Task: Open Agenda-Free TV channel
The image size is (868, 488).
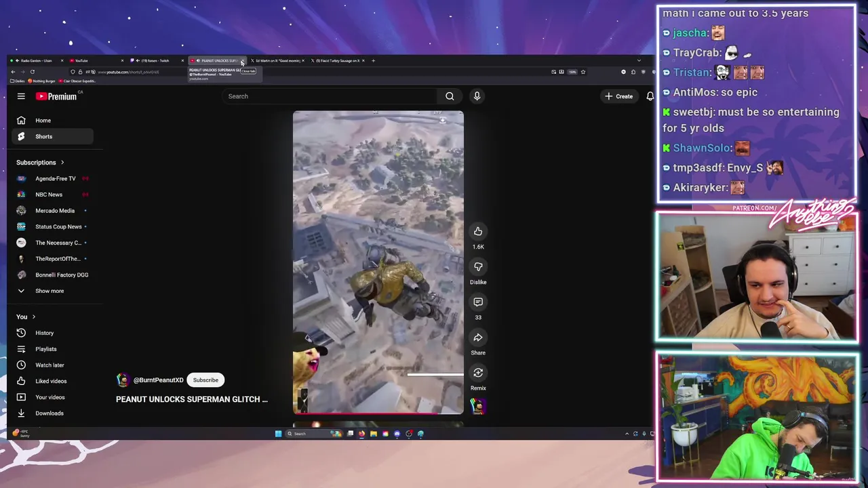Action: [x=53, y=178]
